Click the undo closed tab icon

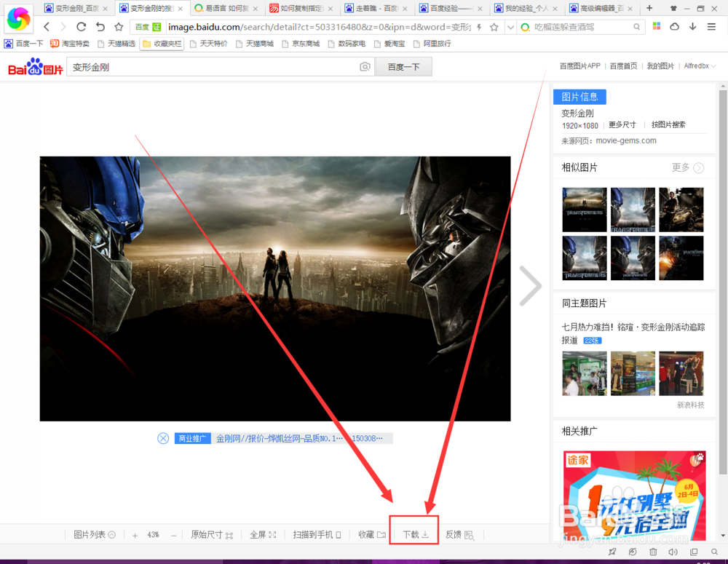point(100,27)
